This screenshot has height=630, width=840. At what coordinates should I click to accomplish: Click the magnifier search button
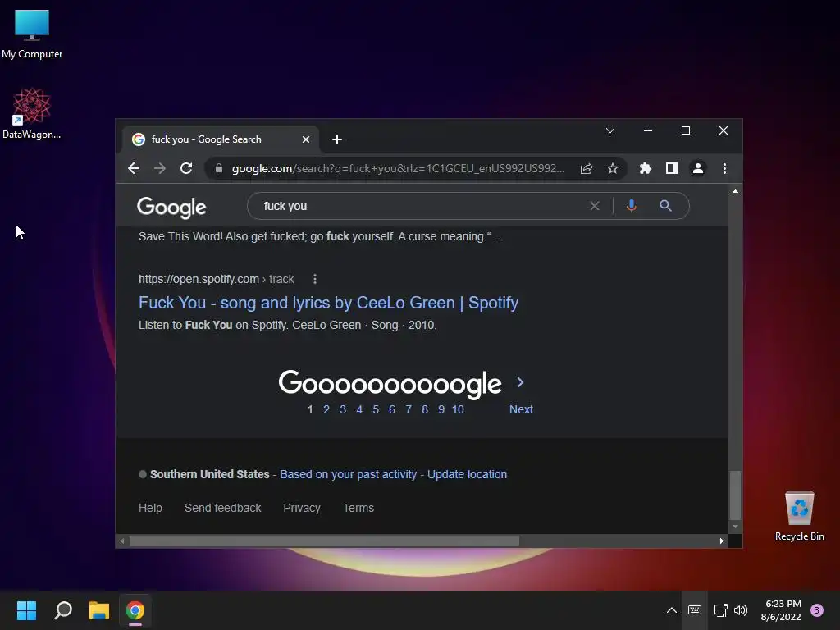tap(665, 206)
